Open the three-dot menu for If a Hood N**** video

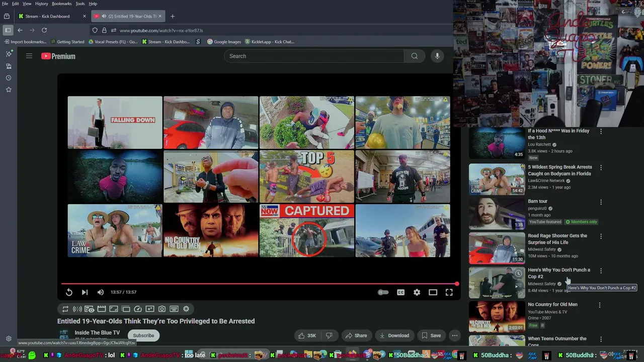coord(601,131)
